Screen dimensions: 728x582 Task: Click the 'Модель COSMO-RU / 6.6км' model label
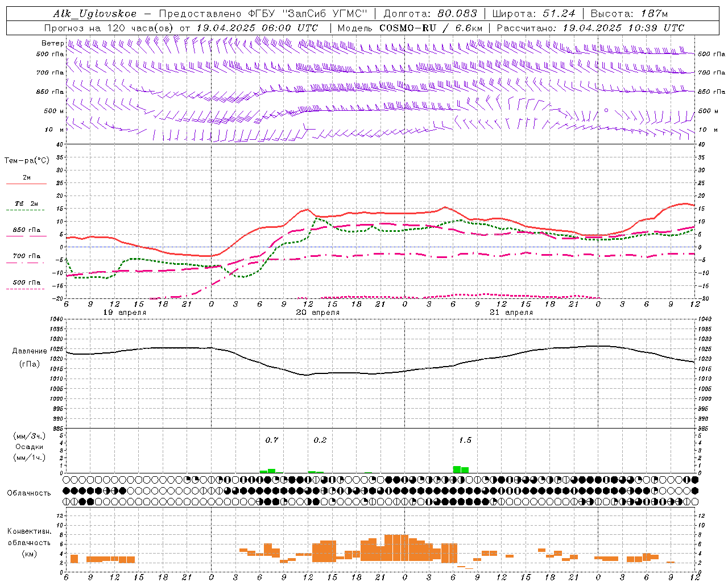pos(410,28)
